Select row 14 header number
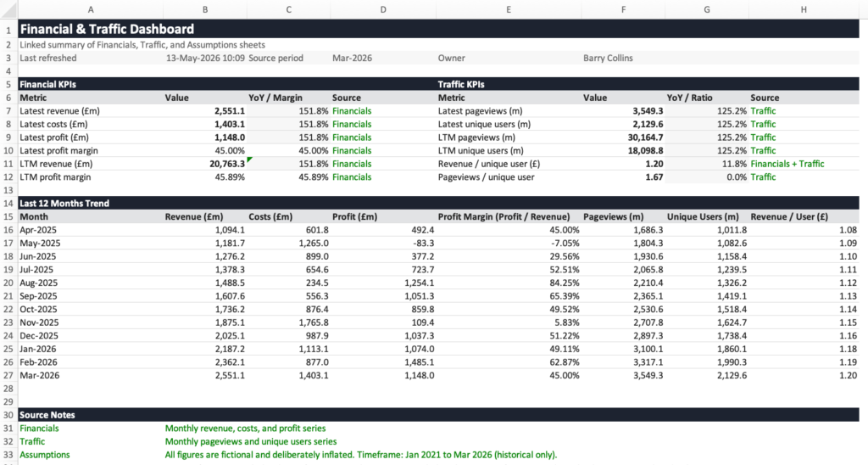Viewport: 868px width, 465px height. click(8, 204)
